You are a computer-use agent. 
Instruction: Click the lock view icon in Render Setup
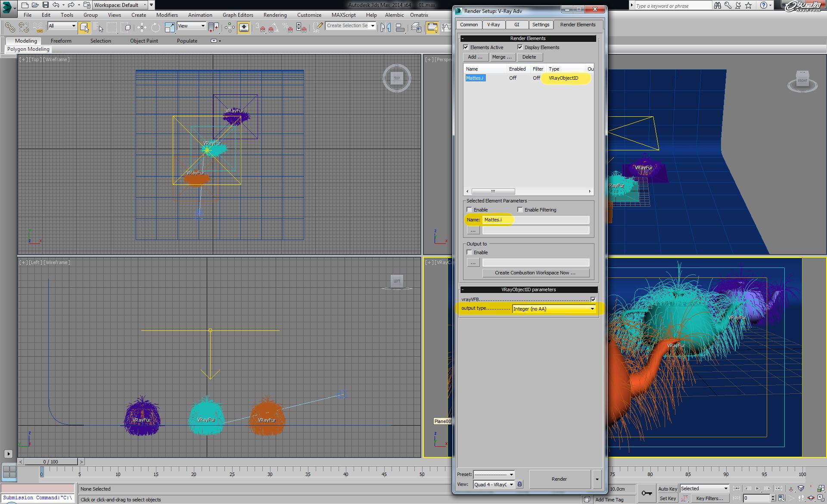(x=520, y=485)
